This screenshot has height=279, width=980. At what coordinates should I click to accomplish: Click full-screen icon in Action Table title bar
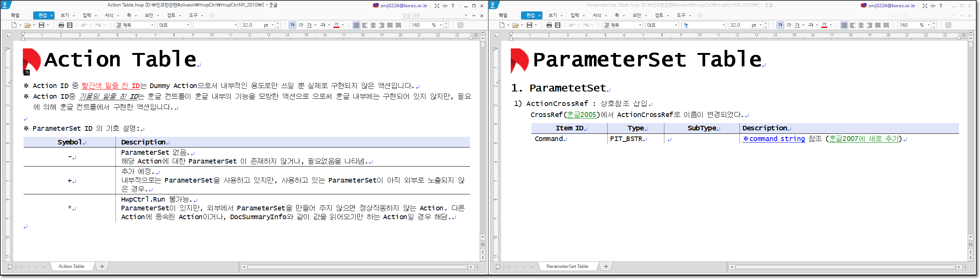pyautogui.click(x=437, y=6)
